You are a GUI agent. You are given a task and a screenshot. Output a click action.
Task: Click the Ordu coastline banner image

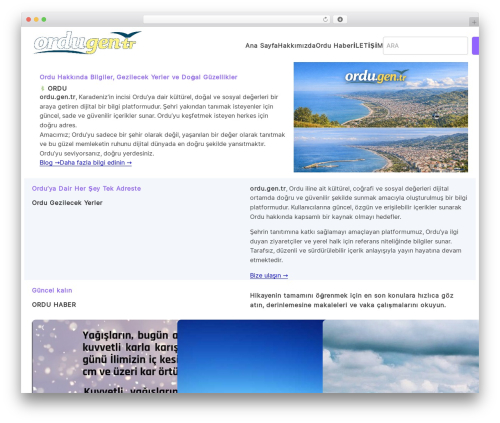[381, 117]
